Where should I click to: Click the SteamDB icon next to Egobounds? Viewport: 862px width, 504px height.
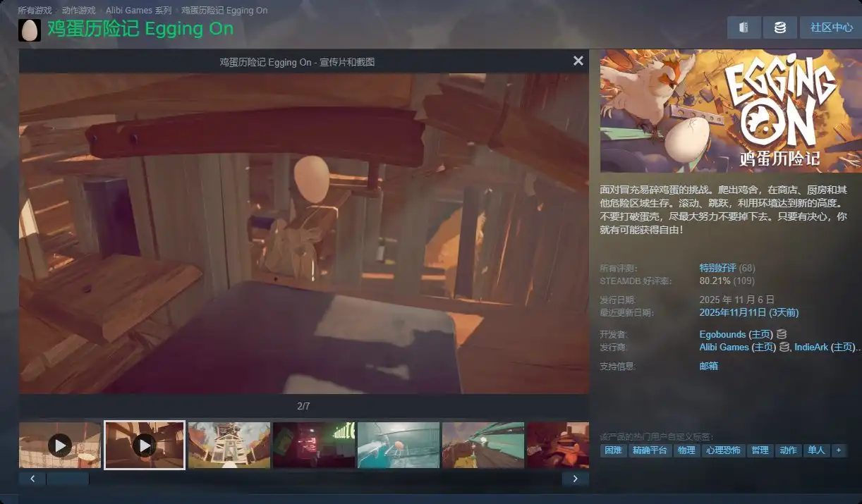[x=782, y=334]
